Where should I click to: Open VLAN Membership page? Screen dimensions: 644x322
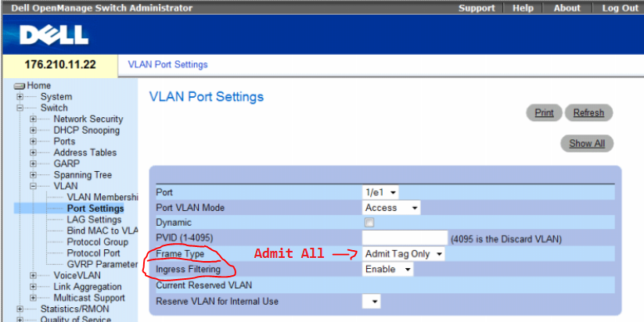pyautogui.click(x=102, y=197)
